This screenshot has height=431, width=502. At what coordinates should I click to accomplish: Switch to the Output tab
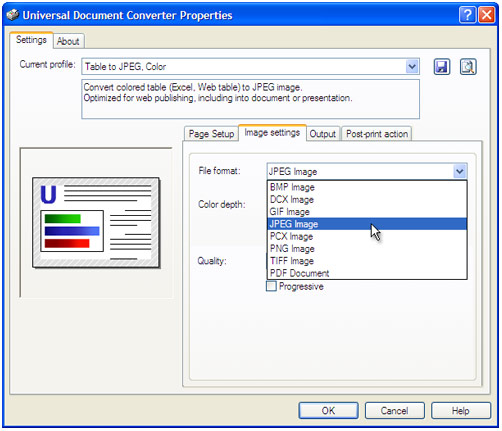(323, 134)
